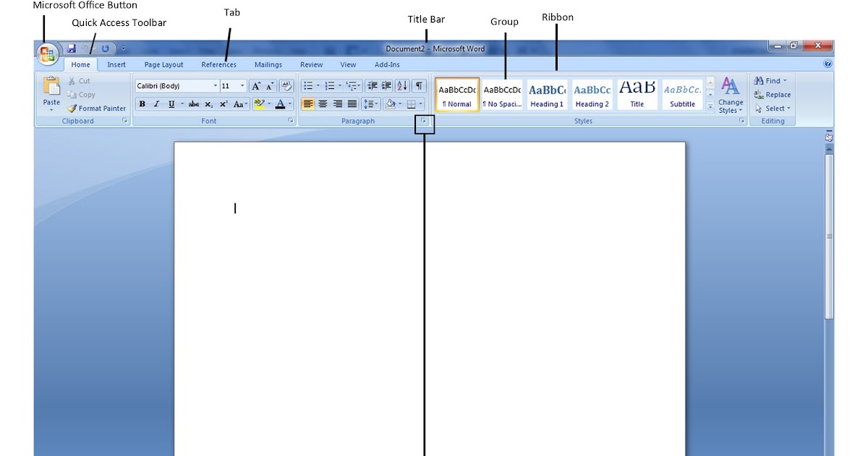Toggle Align Text Right

tap(338, 104)
